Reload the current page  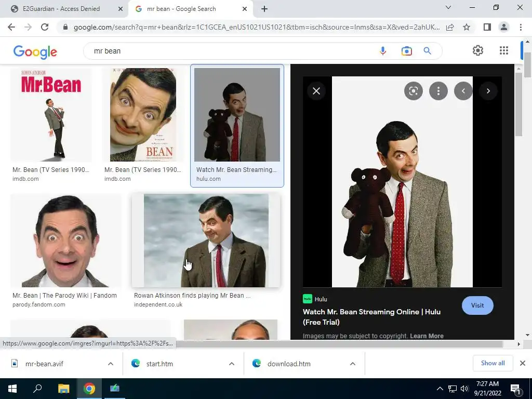coord(45,27)
